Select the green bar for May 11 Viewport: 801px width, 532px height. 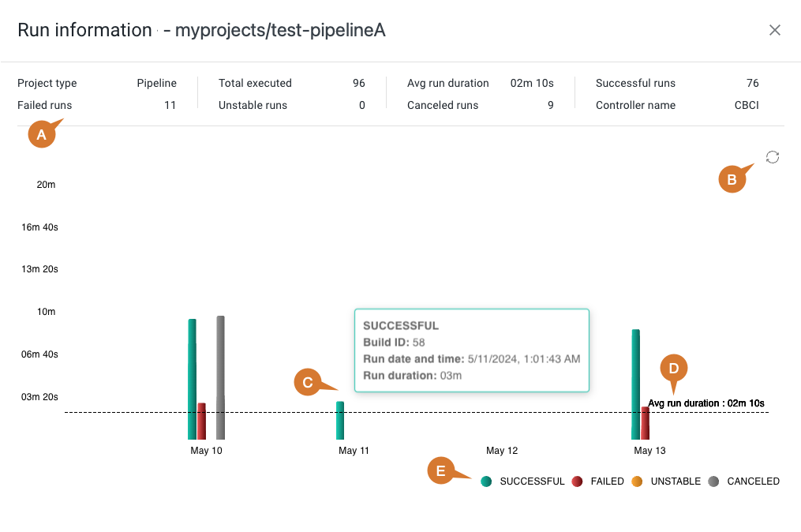coord(340,421)
